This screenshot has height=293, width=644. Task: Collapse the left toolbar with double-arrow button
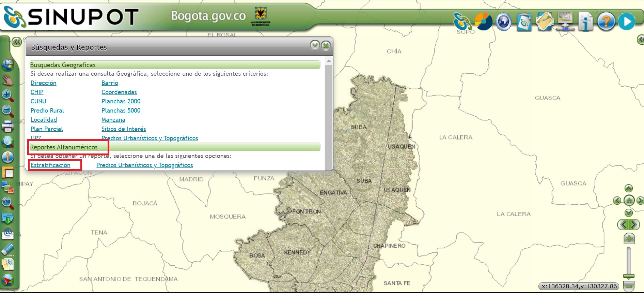coord(16,42)
